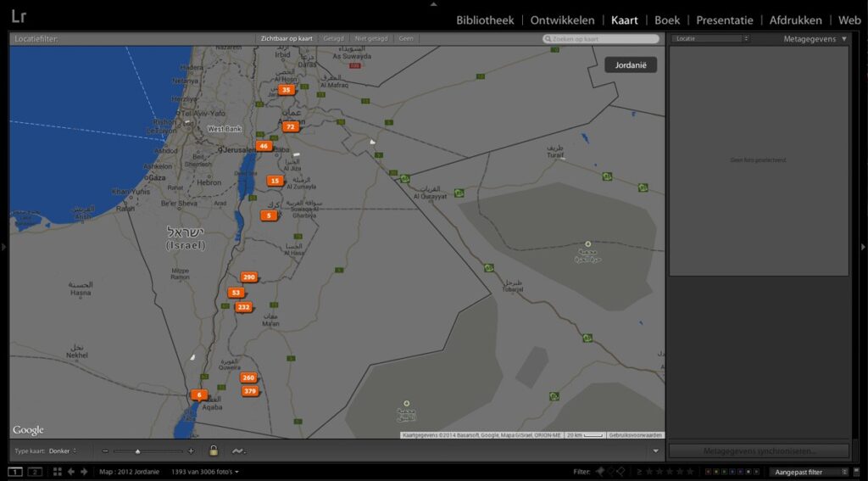
Task: Open the Type kaart Donker dropdown
Action: pos(63,450)
